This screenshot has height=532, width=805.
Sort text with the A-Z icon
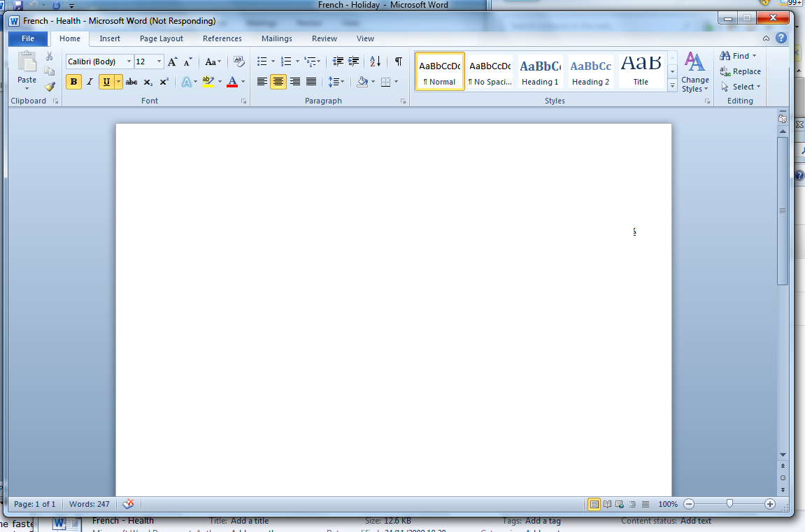[376, 62]
